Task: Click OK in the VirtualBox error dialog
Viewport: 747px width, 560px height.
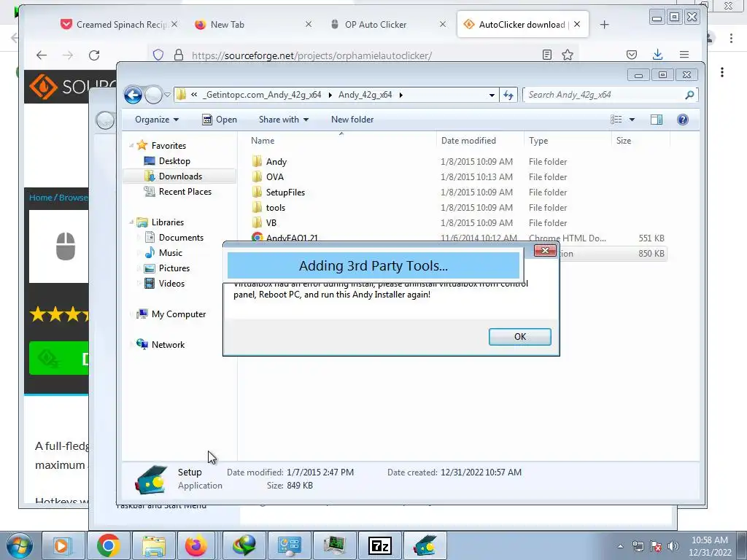Action: [519, 337]
